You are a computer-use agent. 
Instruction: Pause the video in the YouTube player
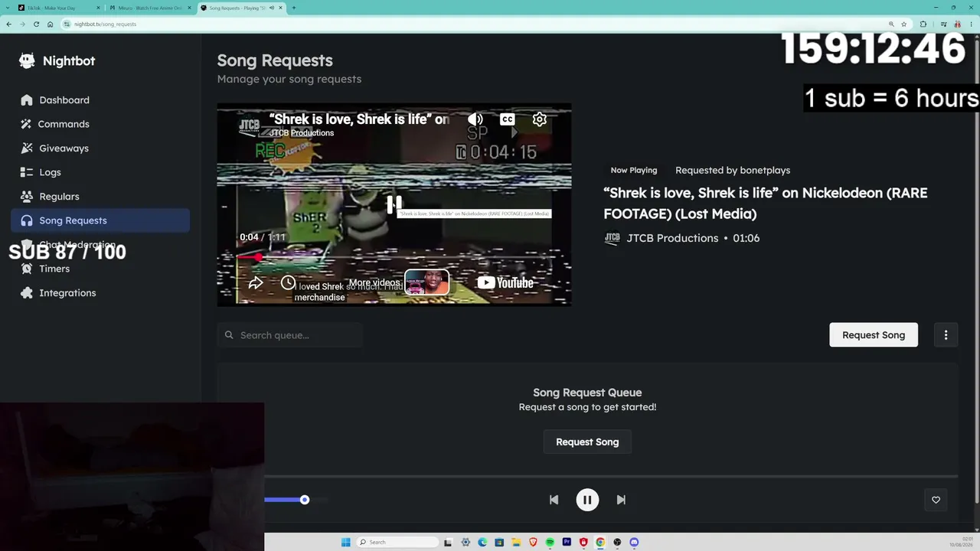pyautogui.click(x=394, y=204)
